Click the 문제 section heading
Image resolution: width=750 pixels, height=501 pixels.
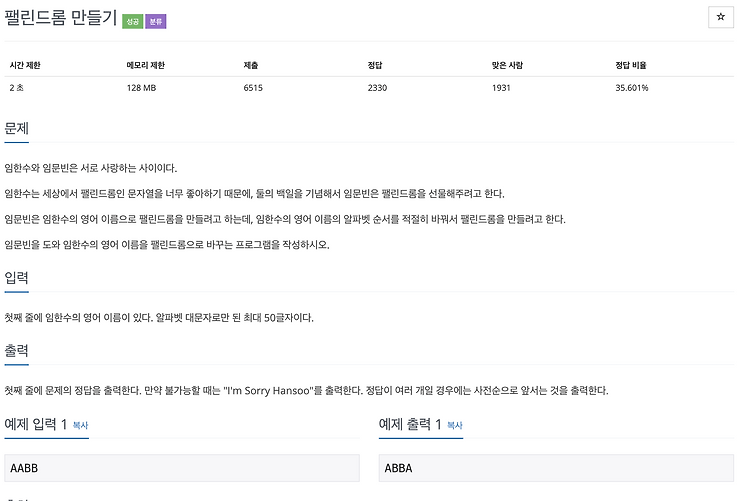pyautogui.click(x=17, y=128)
